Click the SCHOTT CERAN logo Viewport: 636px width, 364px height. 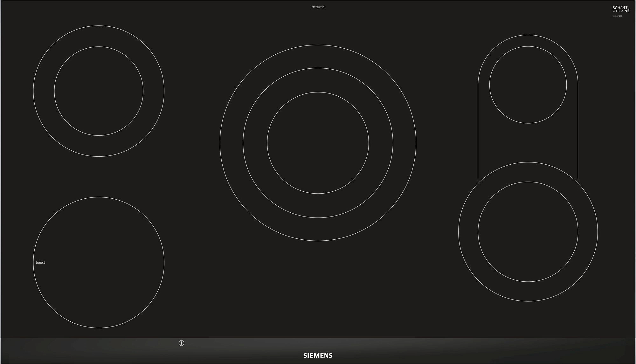(x=620, y=9)
